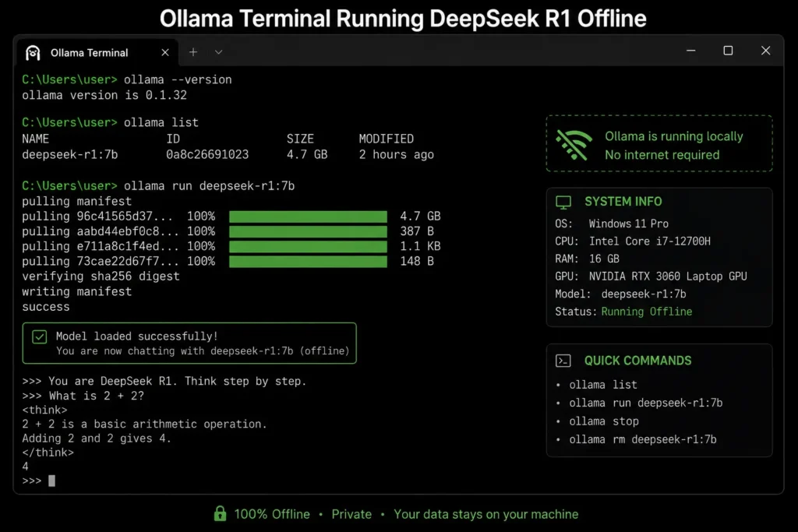
Task: Click model ID '0a8c26691023'
Action: [x=207, y=155]
